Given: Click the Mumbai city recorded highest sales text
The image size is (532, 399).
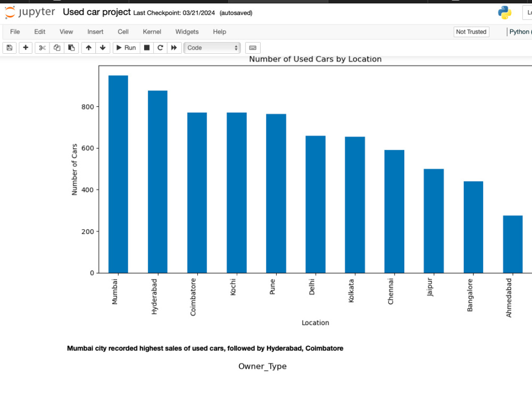Looking at the screenshot, I should [205, 348].
